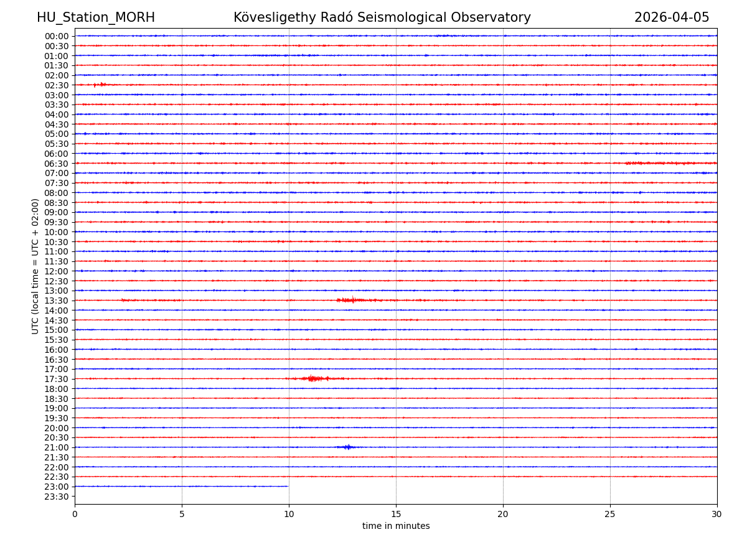The width and height of the screenshot is (747, 560).
Task: Click the 30 tick on the x-axis
Action: pyautogui.click(x=716, y=515)
